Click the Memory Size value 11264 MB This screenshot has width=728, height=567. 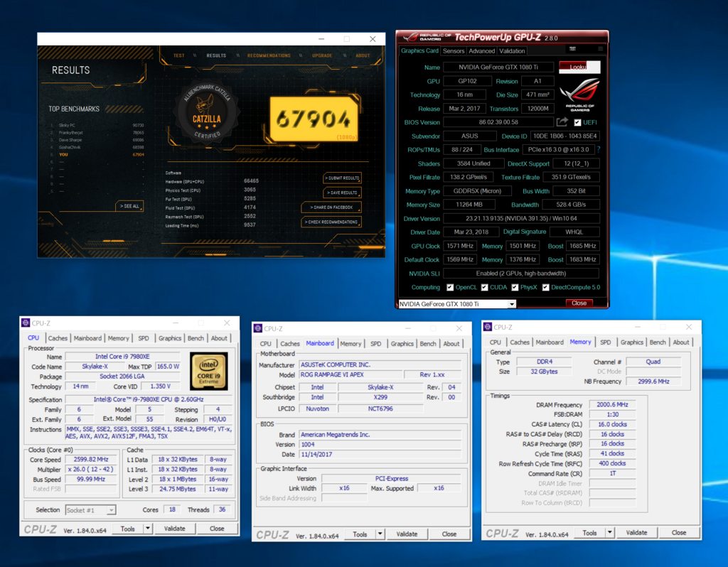tap(469, 204)
